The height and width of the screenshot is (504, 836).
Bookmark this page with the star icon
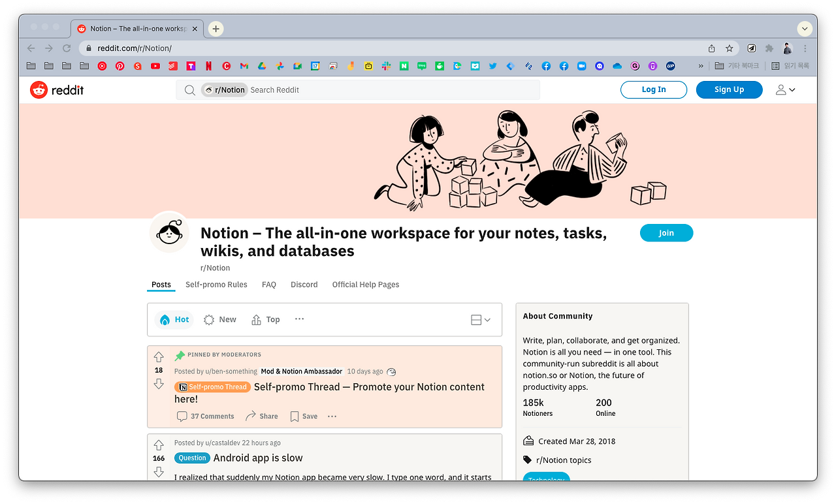(x=730, y=48)
